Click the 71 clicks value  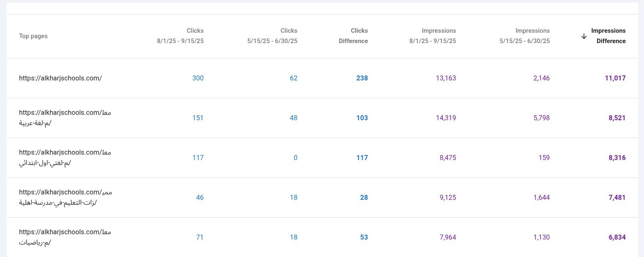pyautogui.click(x=200, y=238)
